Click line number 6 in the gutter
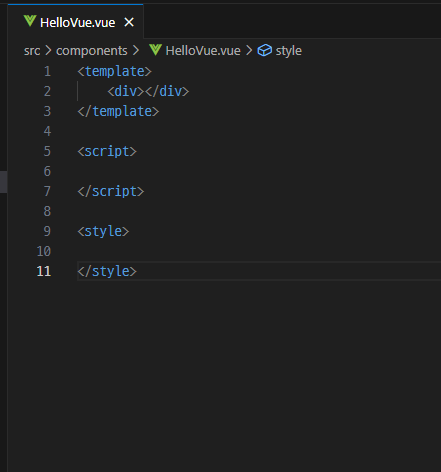Viewport: 441px width, 472px height. coord(47,171)
